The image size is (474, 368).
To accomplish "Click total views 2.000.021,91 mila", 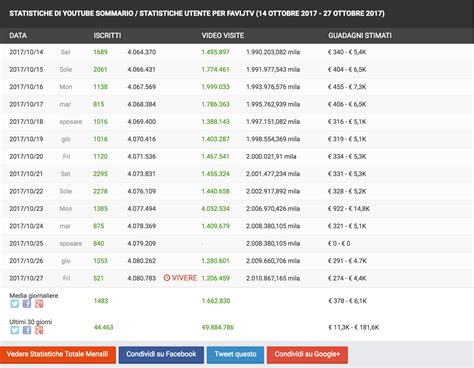I will pyautogui.click(x=271, y=156).
